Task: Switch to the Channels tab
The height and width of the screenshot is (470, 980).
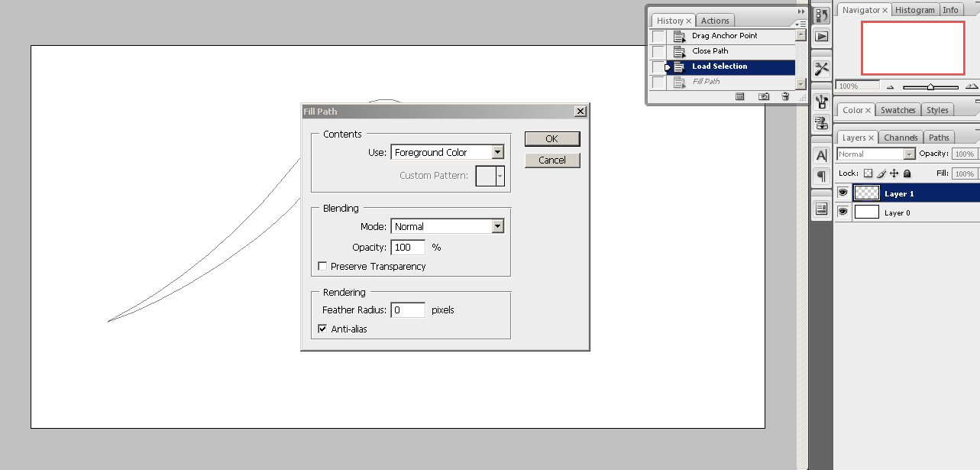Action: 901,138
